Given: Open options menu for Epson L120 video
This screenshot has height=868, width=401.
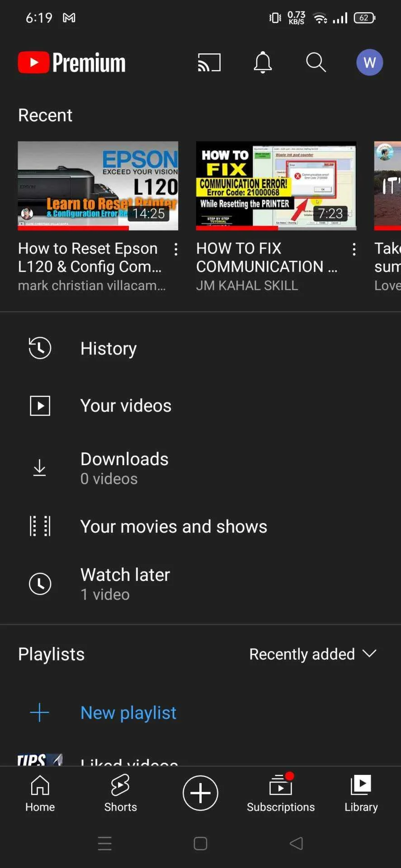Looking at the screenshot, I should pos(176,249).
